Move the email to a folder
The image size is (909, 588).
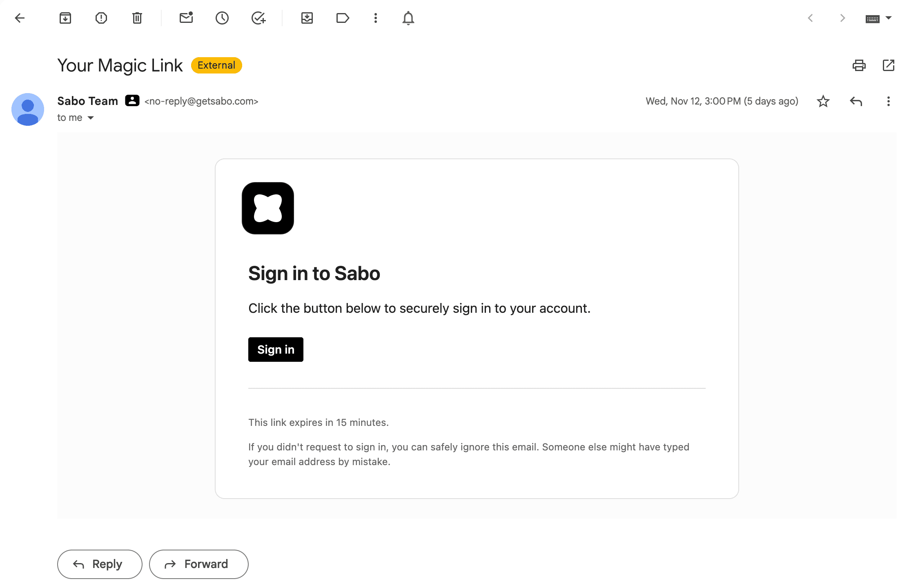[x=307, y=18]
